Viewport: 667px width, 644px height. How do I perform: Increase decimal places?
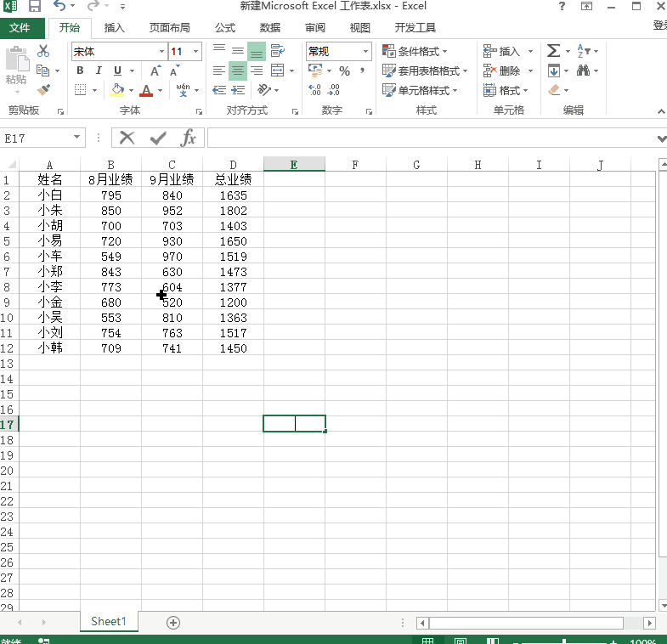(x=314, y=90)
